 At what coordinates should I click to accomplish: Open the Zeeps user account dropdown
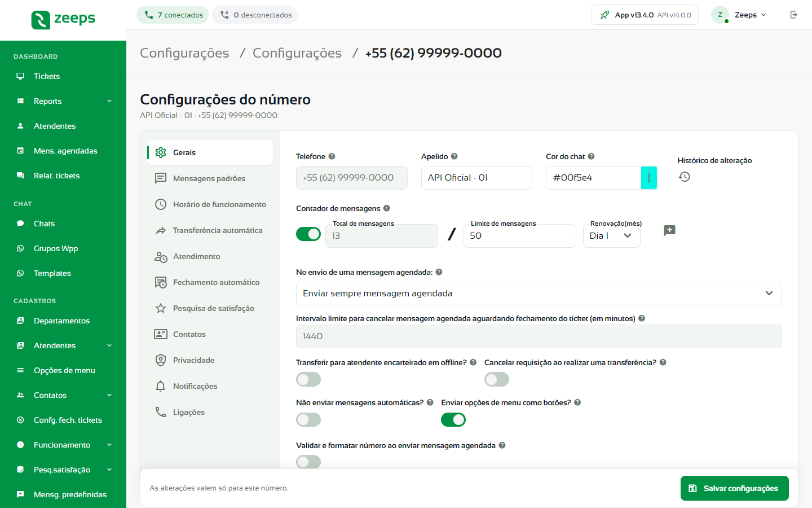pyautogui.click(x=739, y=15)
